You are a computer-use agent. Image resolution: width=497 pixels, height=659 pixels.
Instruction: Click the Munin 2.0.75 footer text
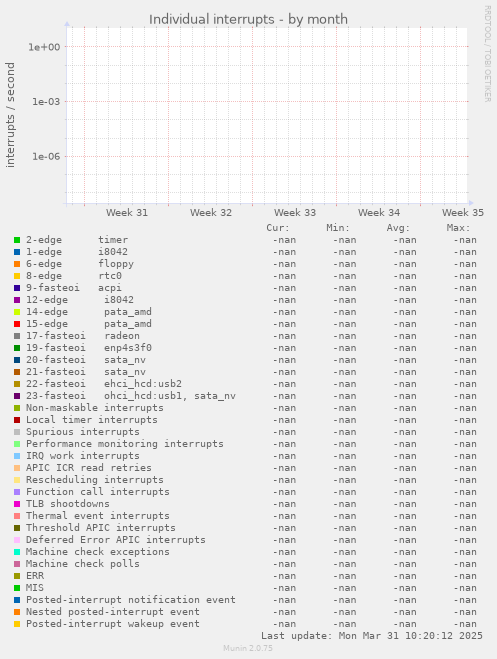coord(248,648)
